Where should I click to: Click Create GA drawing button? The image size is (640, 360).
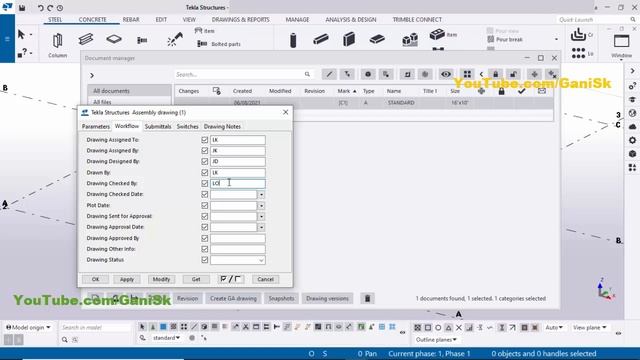[x=233, y=298]
